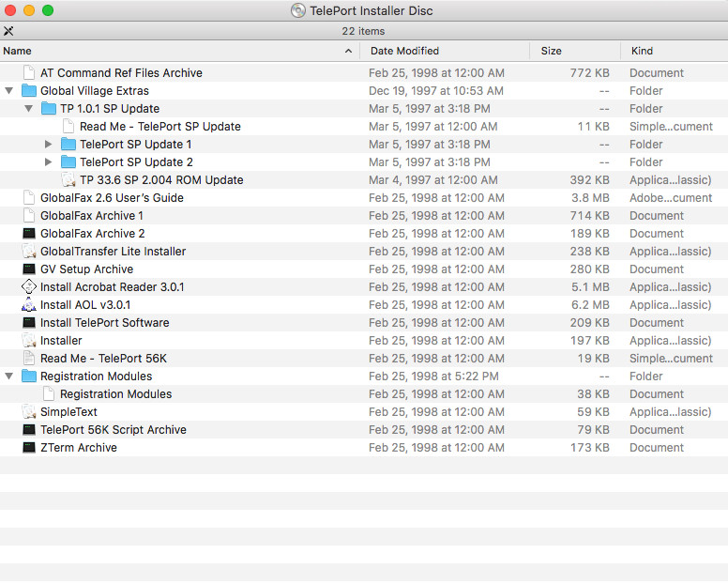Click the TelePort SP Update 2 folder icon

point(68,161)
